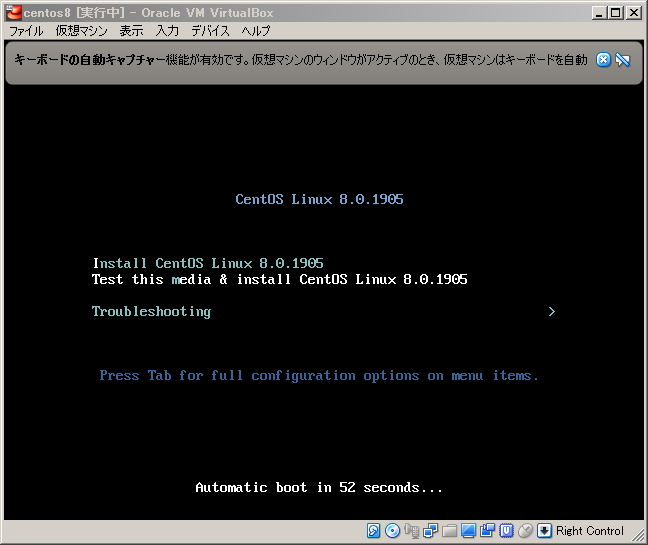This screenshot has height=545, width=648.
Task: Click the keyboard auto-capture notification message
Action: (x=300, y=60)
